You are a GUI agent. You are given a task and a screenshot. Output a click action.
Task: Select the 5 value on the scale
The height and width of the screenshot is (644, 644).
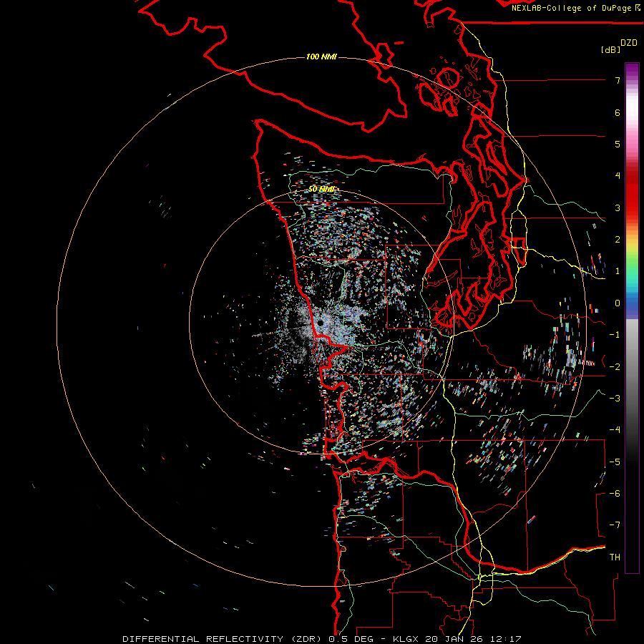618,144
